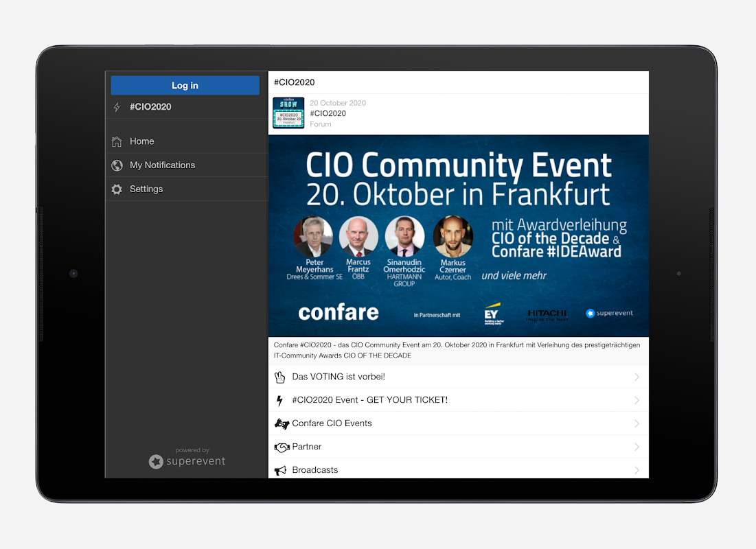Open #CIO2020 Event - GET YOUR TICKET!

coord(459,400)
